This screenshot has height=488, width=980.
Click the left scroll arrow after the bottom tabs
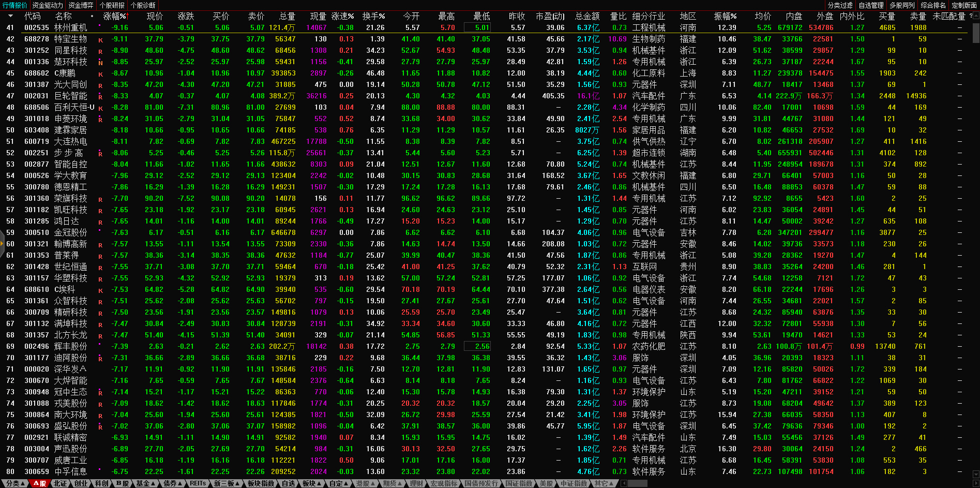point(624,483)
